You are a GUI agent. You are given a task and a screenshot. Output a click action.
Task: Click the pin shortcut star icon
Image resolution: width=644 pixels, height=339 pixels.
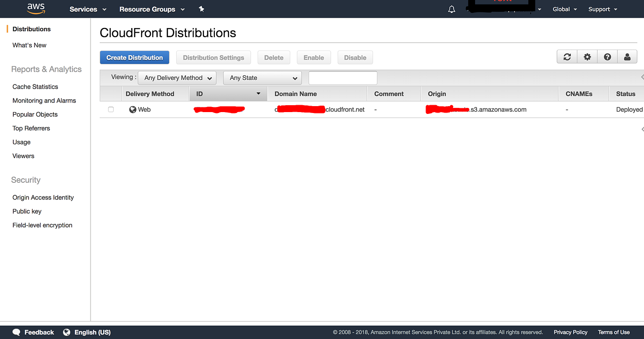201,9
